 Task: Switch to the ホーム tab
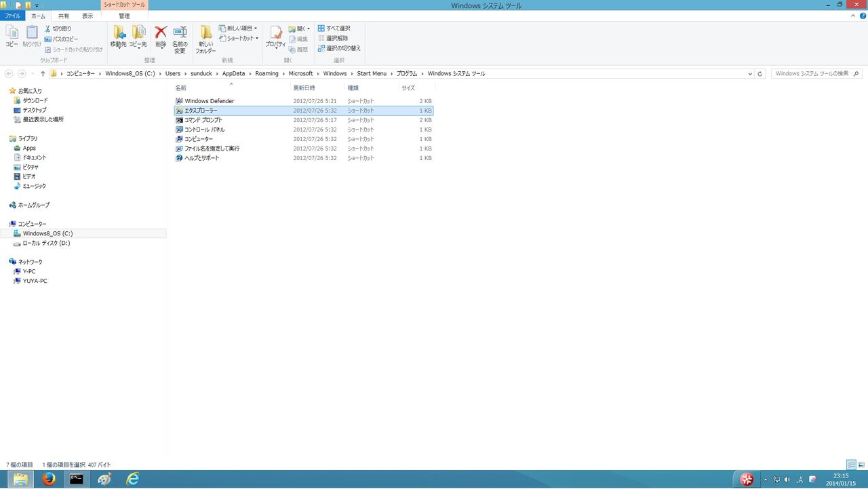[39, 16]
